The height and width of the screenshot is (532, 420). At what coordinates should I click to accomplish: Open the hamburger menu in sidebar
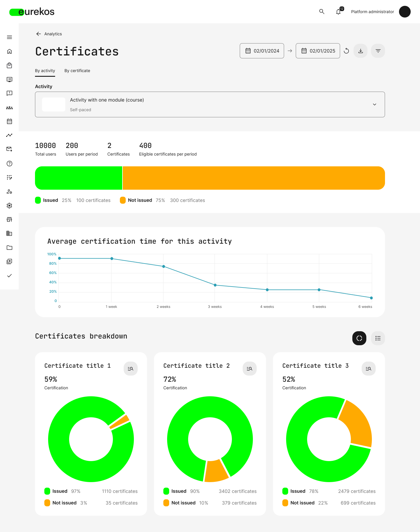[x=9, y=37]
